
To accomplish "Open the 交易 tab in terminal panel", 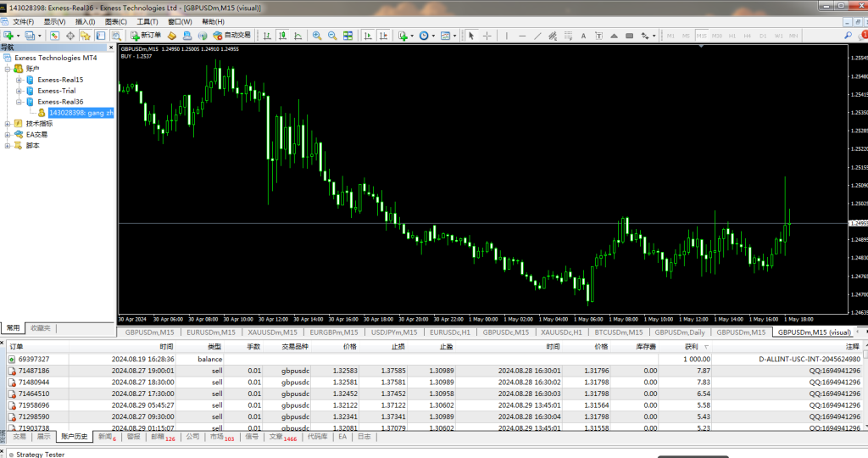I will point(19,437).
